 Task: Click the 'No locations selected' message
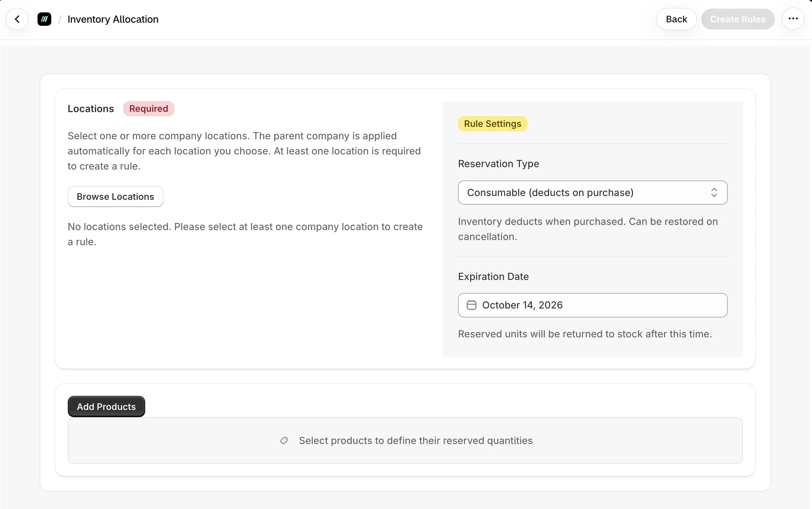tap(245, 234)
